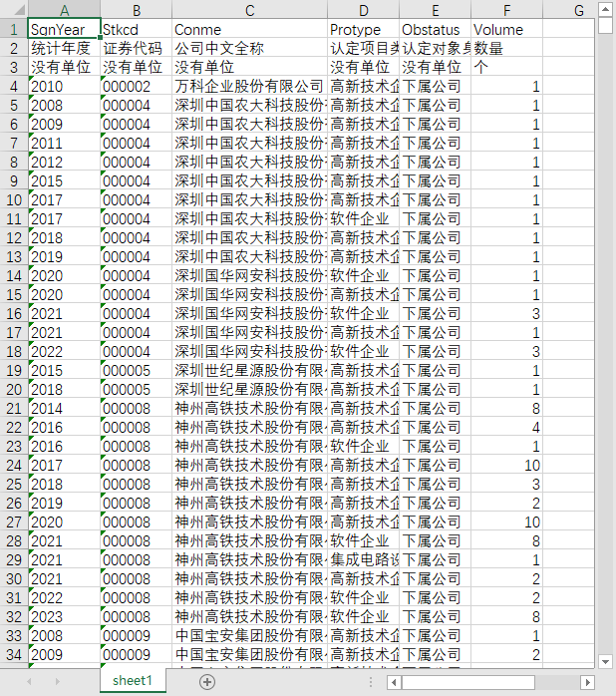Select column F header
Screen dimensions: 616x696
tap(506, 10)
